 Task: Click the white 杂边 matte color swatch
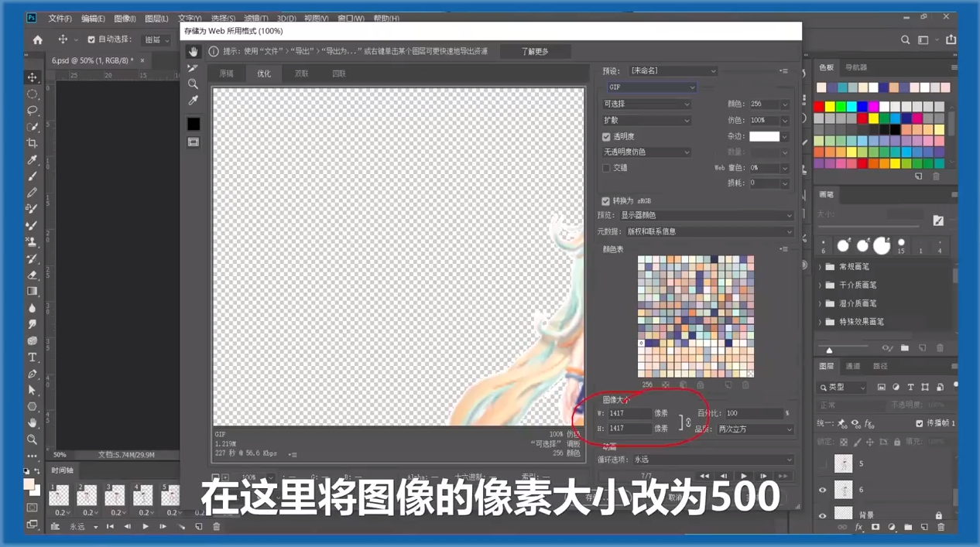[x=764, y=137]
